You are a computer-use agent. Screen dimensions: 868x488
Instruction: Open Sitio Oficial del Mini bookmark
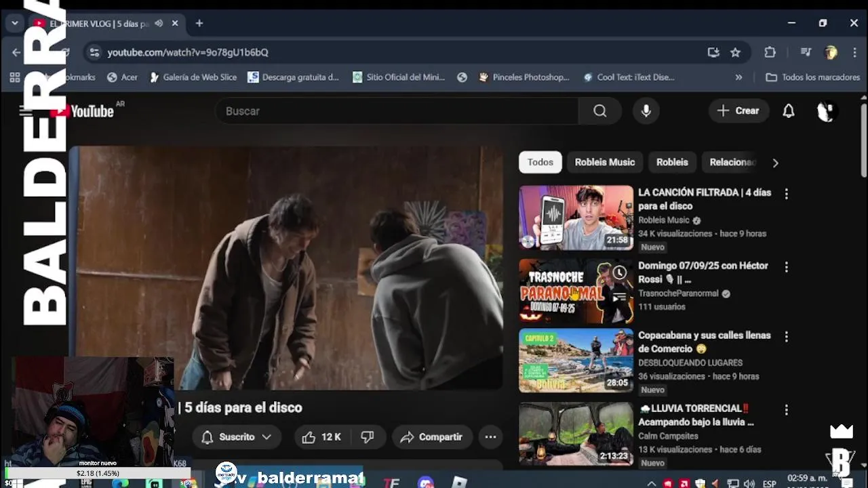(x=399, y=77)
